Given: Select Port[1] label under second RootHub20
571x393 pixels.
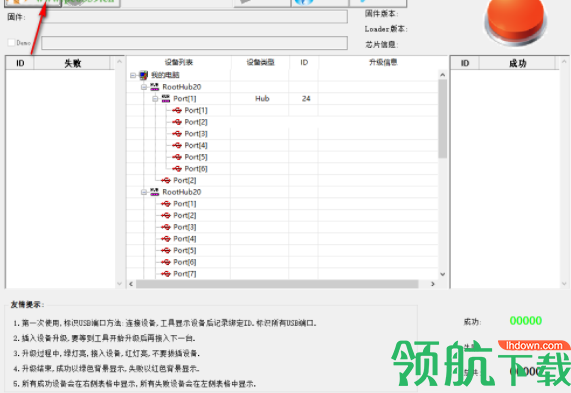Looking at the screenshot, I should 185,204.
